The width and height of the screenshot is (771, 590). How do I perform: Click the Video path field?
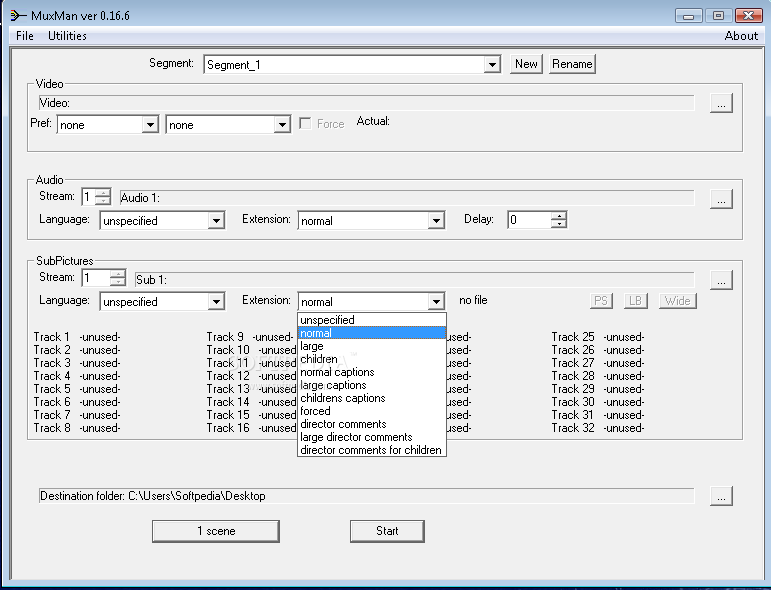click(366, 103)
